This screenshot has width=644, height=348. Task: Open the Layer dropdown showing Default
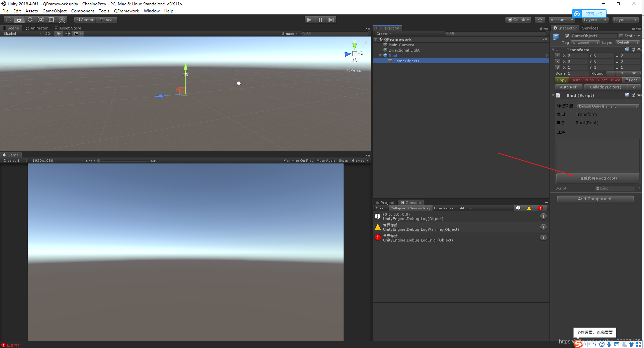(628, 43)
